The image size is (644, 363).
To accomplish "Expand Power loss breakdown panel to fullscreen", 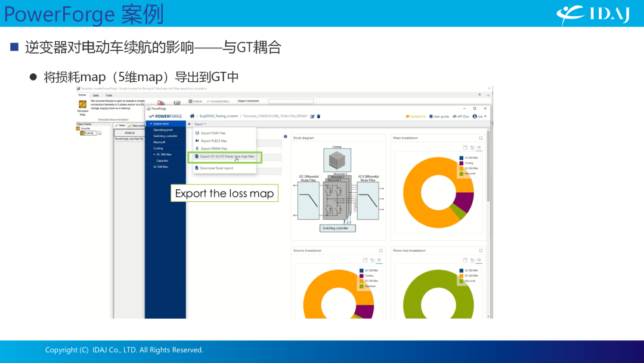I will [x=481, y=251].
